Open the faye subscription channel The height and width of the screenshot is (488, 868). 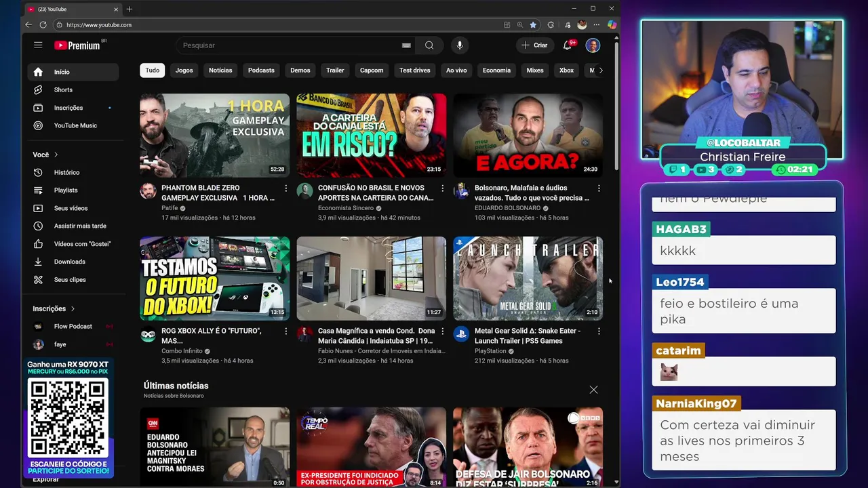(73, 344)
